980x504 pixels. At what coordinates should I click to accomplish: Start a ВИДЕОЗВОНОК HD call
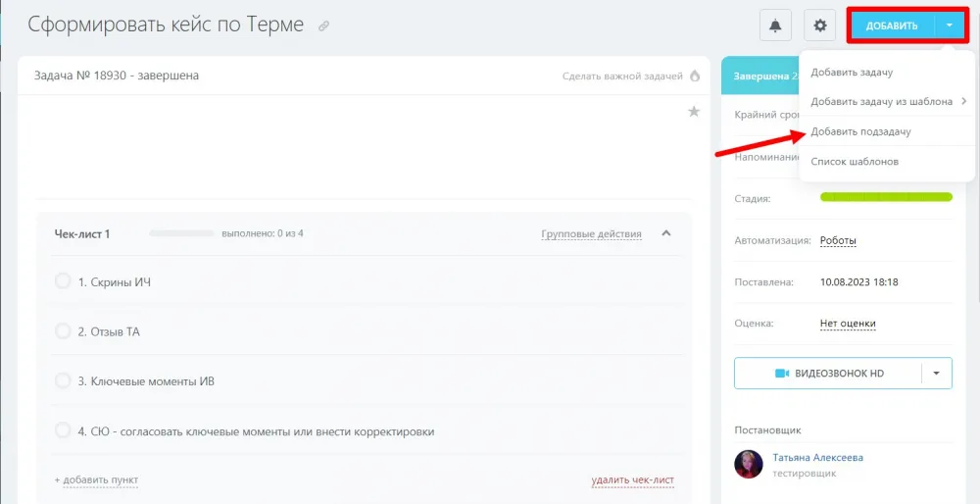pyautogui.click(x=828, y=374)
